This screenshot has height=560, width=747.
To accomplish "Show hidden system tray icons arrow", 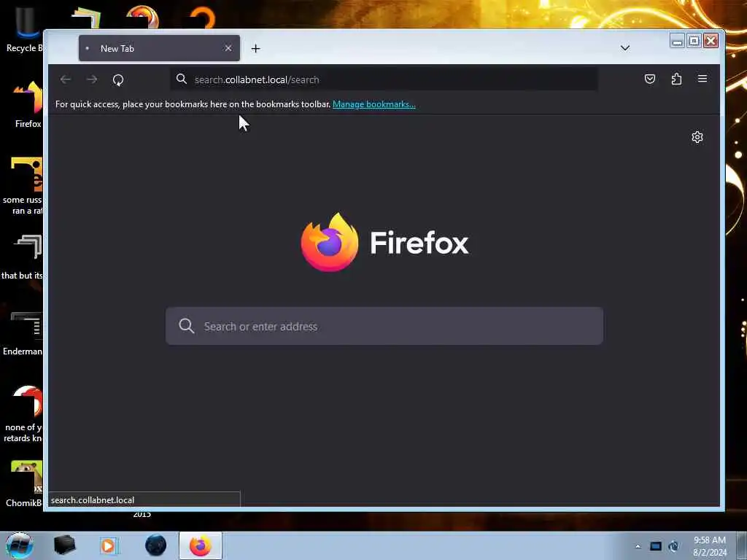I will tap(638, 546).
